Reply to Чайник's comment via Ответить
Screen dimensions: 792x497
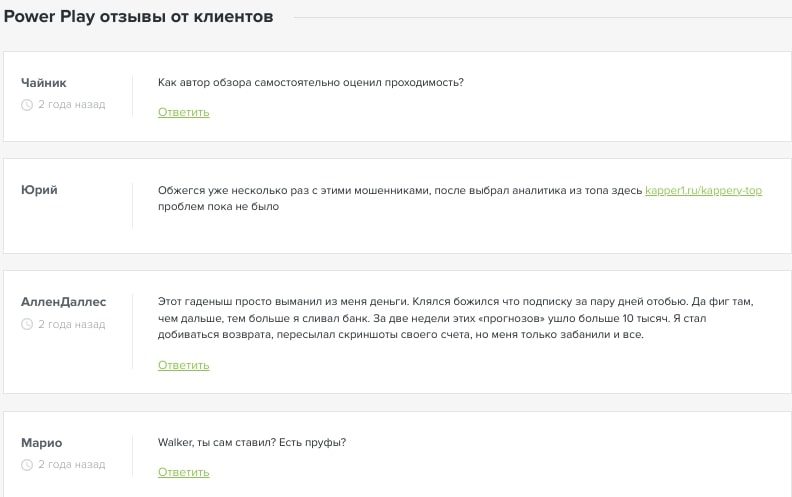pyautogui.click(x=184, y=112)
